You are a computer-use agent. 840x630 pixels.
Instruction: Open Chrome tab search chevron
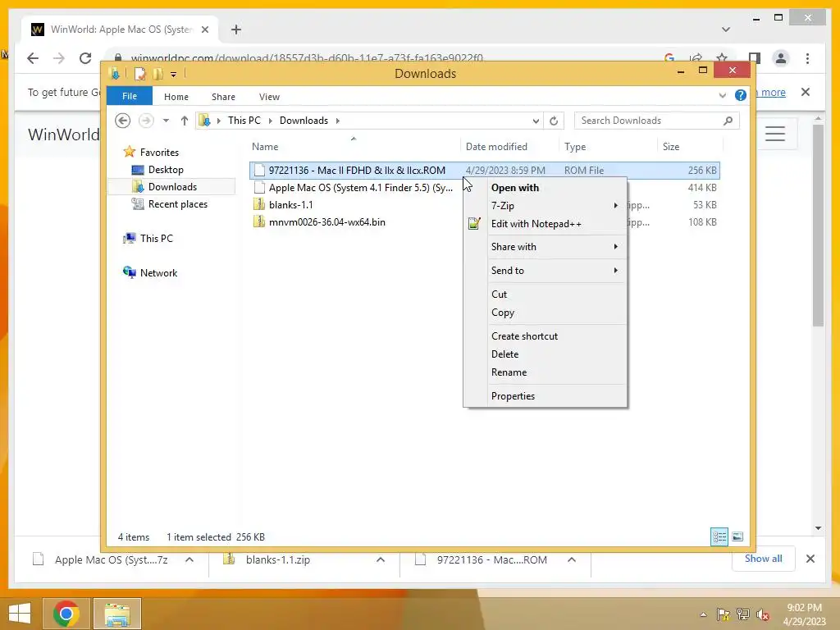click(x=726, y=30)
